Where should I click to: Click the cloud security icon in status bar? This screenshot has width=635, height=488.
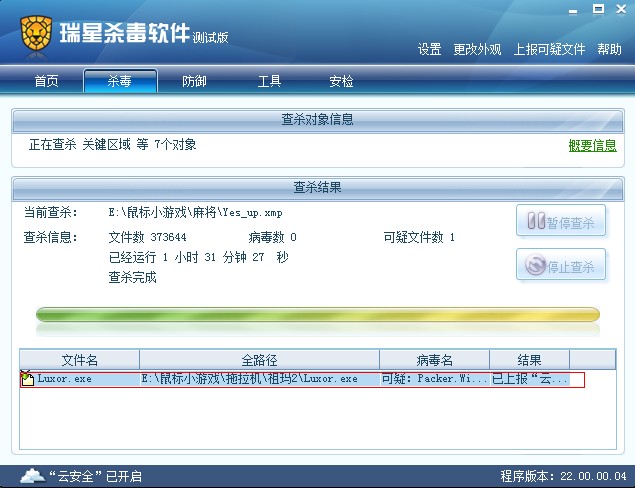click(x=33, y=476)
